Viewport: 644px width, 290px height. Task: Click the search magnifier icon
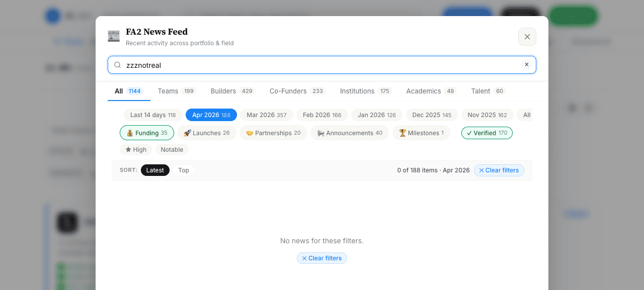coord(117,65)
